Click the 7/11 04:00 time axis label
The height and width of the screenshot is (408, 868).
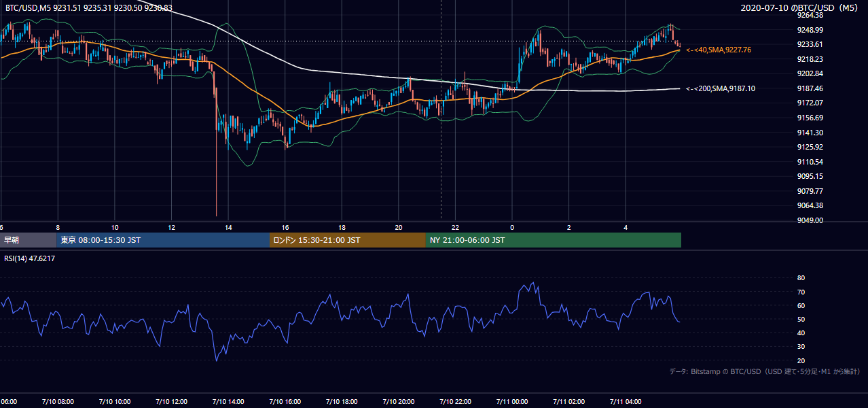pos(626,402)
